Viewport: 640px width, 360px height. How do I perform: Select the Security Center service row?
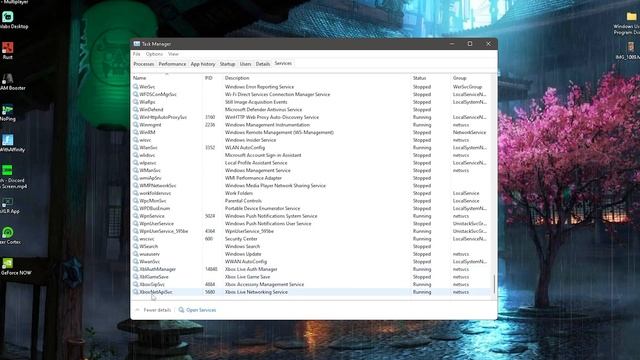tap(312, 239)
